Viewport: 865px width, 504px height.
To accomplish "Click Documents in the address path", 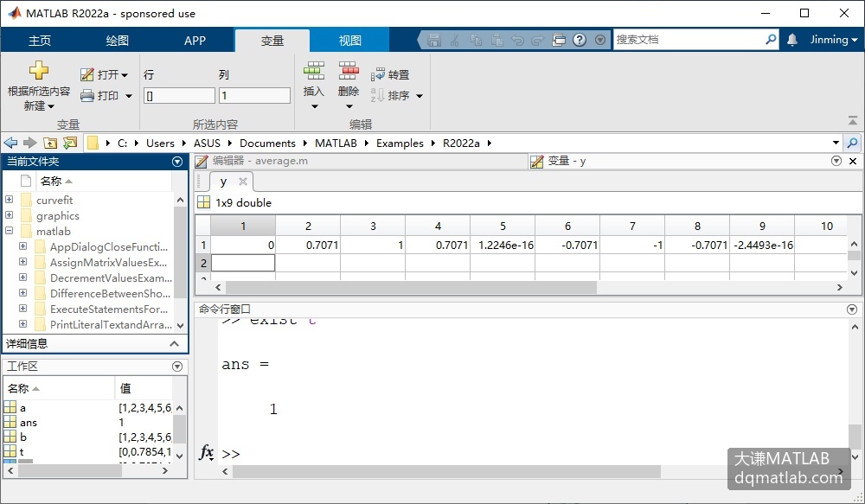I will click(x=267, y=143).
